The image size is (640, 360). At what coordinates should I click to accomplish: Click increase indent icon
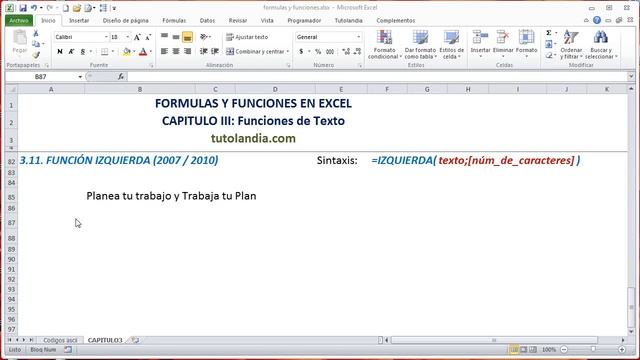coord(215,51)
